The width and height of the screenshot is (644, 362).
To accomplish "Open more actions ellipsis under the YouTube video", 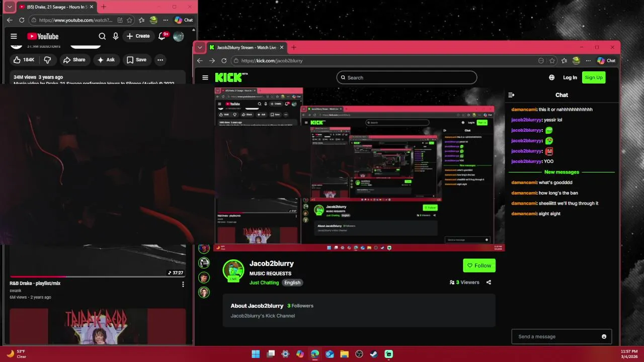I will pos(160,60).
